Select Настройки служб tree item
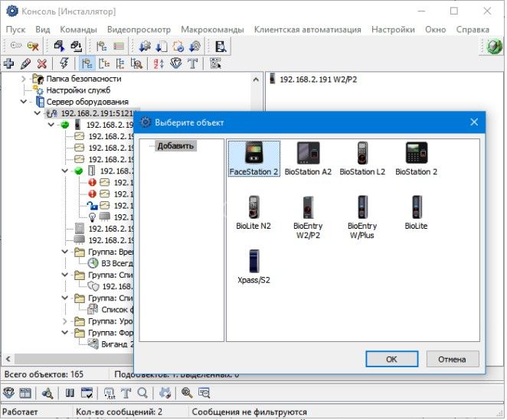 pos(78,90)
